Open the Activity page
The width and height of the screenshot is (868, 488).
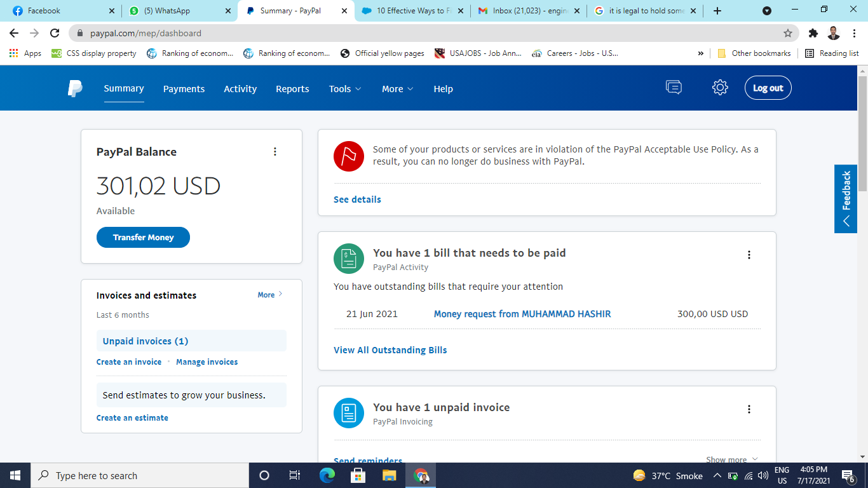click(x=240, y=89)
